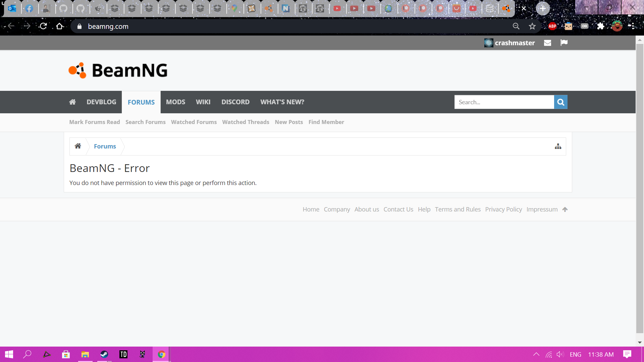Open the ENG language selector
The image size is (644, 362).
point(575,355)
